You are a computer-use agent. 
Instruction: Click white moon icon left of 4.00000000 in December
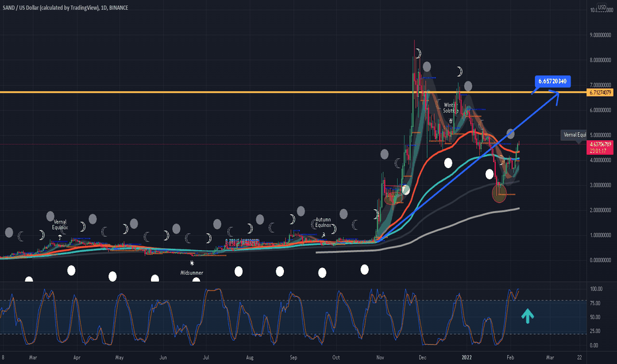(448, 163)
